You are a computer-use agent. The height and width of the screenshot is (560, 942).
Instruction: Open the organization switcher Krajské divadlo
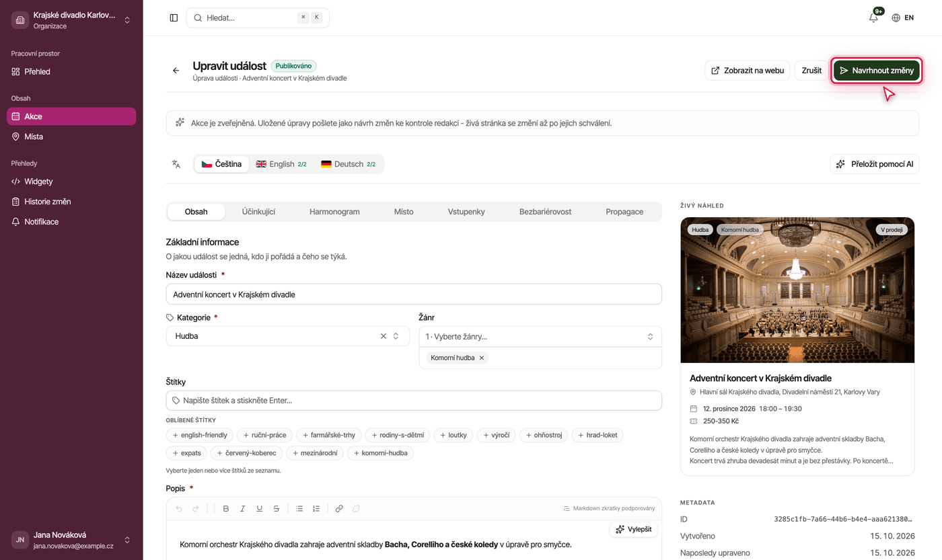[71, 20]
